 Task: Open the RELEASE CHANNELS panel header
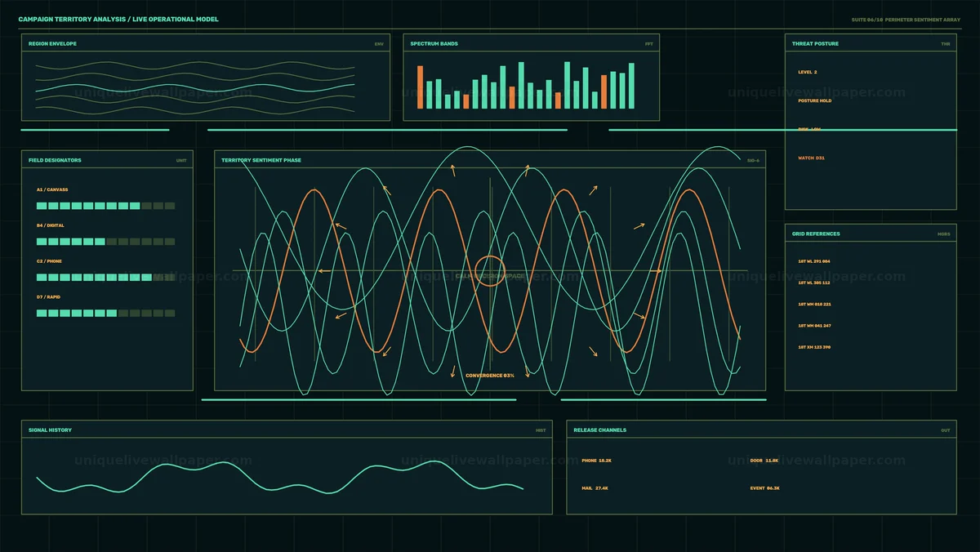point(600,430)
